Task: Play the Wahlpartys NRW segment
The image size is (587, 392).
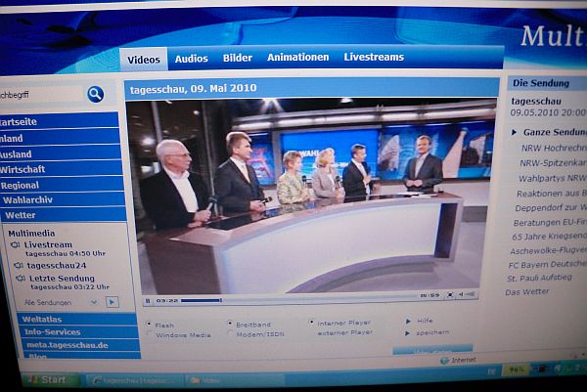Action: pyautogui.click(x=552, y=179)
